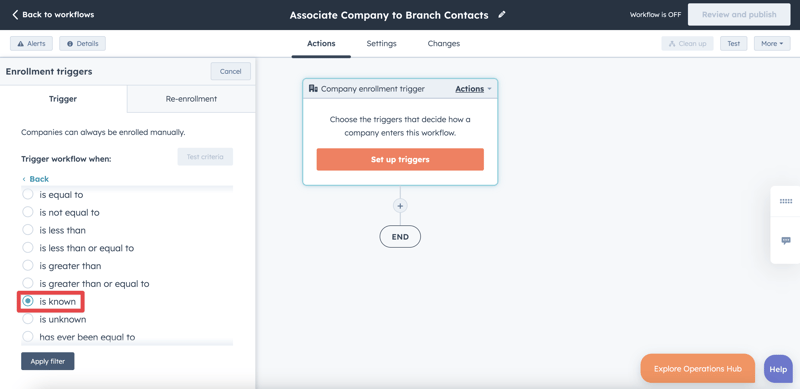
Task: Click the pencil icon to rename workflow
Action: tap(502, 15)
